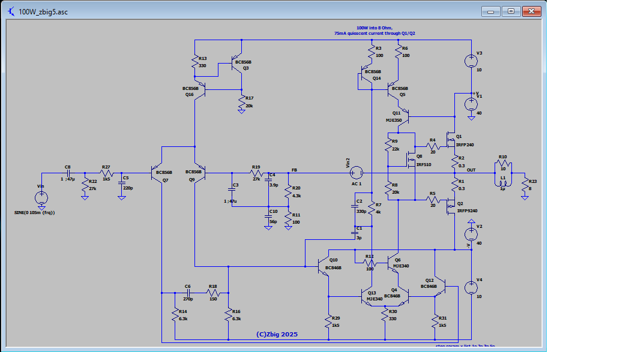Maximize the 100W_zbig5.asc schematic window
This screenshot has width=644, height=352.
click(511, 11)
